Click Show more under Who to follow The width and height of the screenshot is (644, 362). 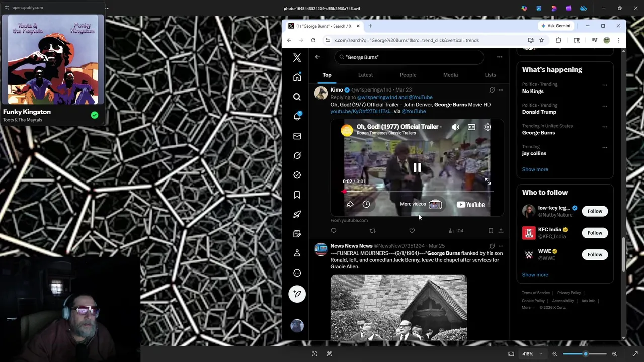click(535, 275)
